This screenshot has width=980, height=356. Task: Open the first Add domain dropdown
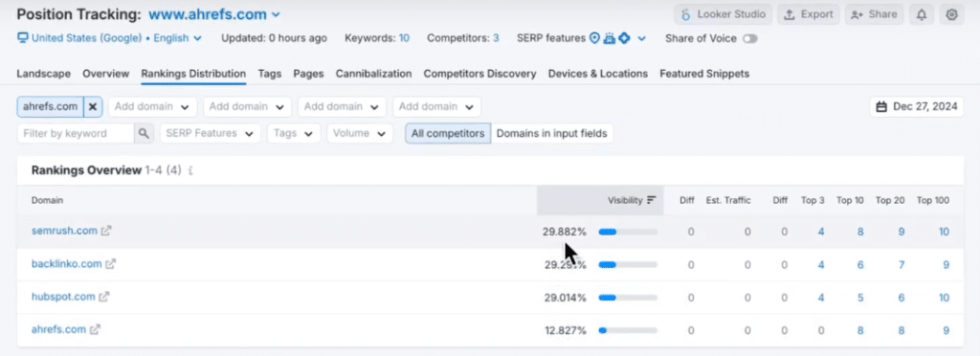pos(152,107)
